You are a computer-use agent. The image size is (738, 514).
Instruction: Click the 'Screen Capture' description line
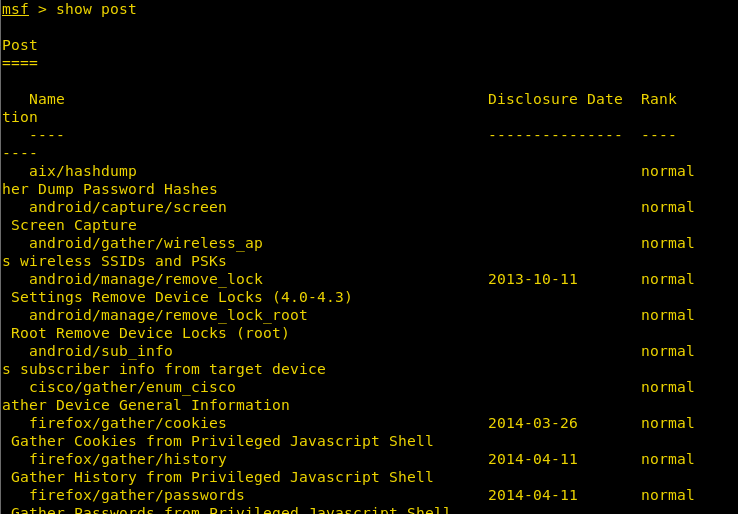click(x=74, y=225)
